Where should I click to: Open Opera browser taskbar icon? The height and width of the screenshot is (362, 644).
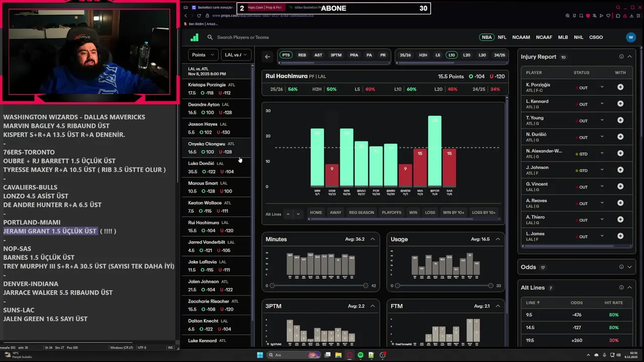(350, 355)
